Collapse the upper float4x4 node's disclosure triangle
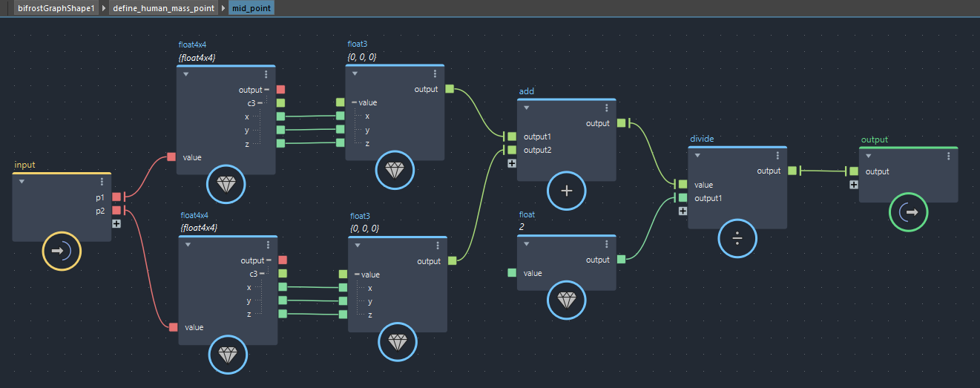The height and width of the screenshot is (388, 980). 186,74
